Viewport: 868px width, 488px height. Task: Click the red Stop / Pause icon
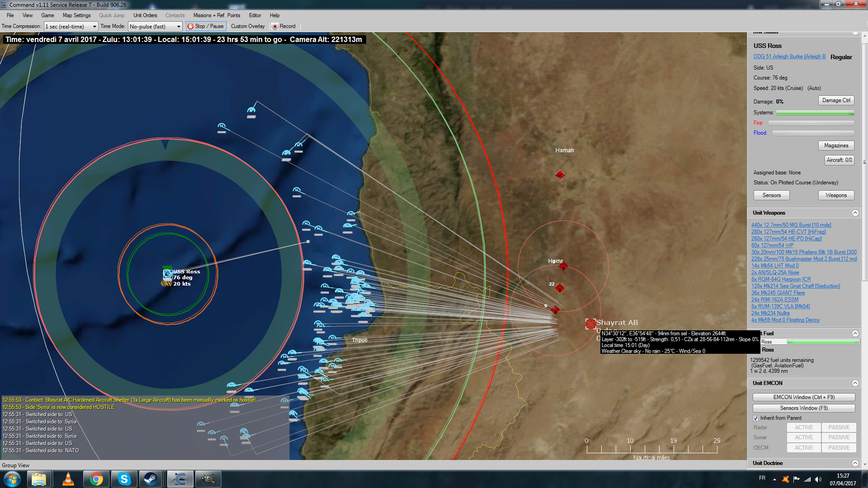[x=190, y=27]
